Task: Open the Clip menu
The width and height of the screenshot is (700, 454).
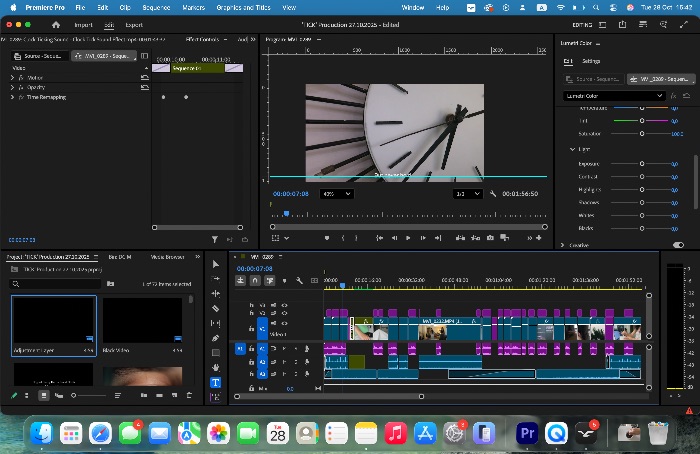Action: click(x=125, y=8)
